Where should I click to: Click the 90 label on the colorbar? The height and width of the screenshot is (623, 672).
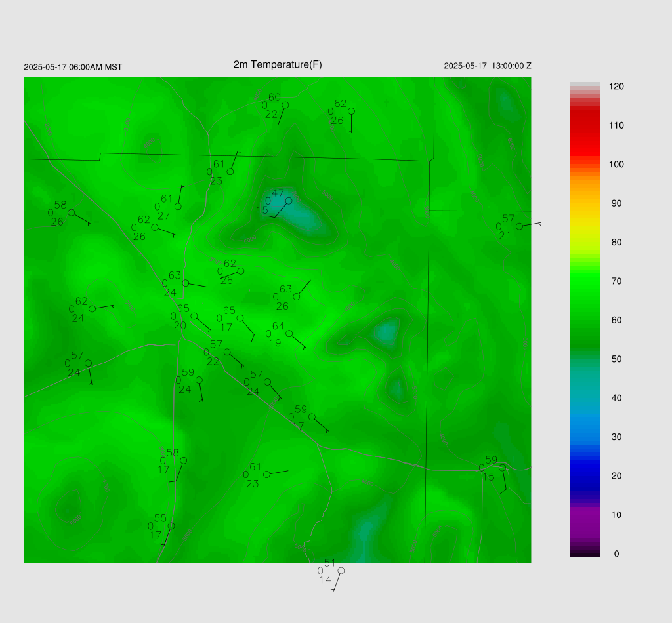pos(616,203)
